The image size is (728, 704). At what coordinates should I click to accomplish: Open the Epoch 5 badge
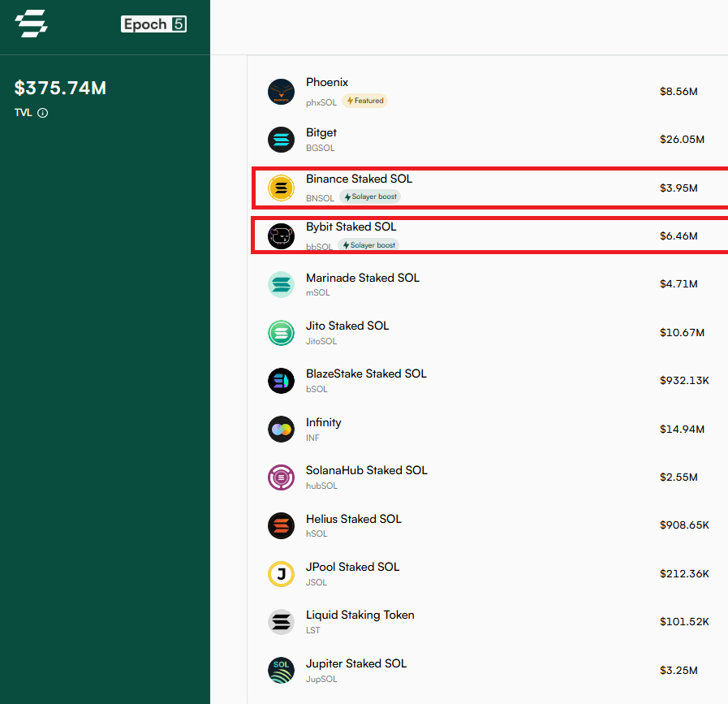click(x=154, y=24)
